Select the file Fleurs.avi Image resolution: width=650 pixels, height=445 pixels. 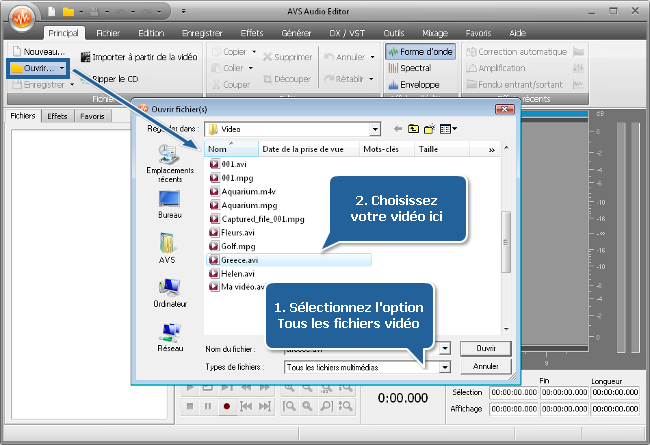point(232,233)
